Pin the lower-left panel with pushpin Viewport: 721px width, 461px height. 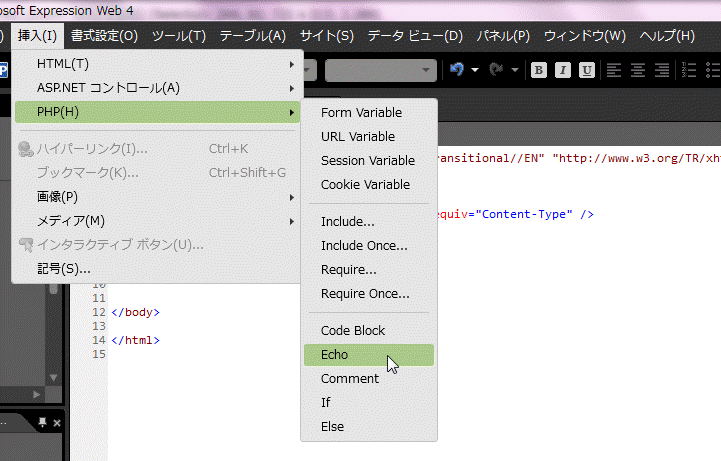click(x=42, y=424)
